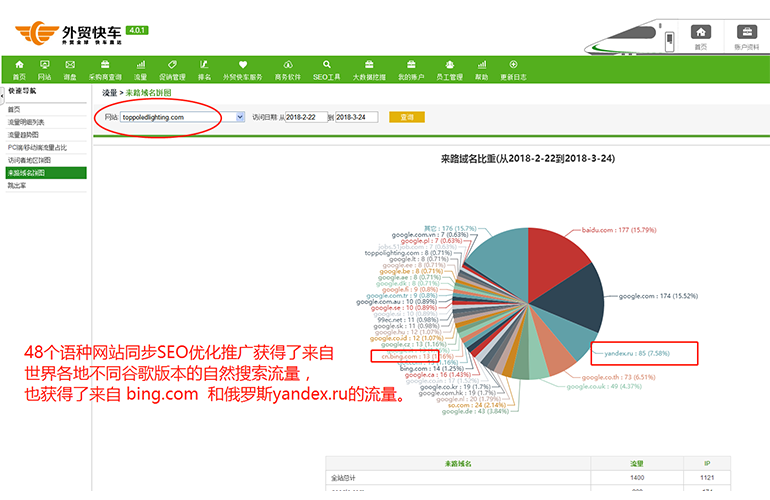Viewport: 770px width, 500px height.
Task: Open 大数据挖掘 briefcase icon in navbar
Action: pyautogui.click(x=369, y=64)
